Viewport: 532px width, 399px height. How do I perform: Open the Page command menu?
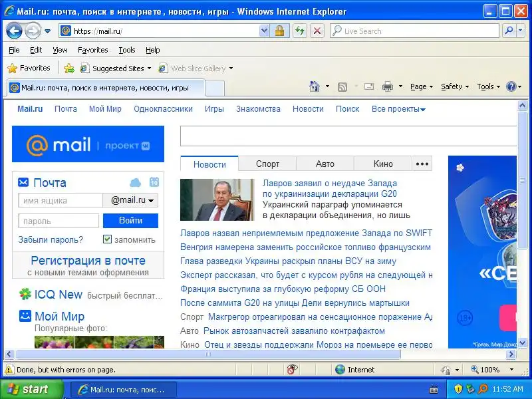422,86
